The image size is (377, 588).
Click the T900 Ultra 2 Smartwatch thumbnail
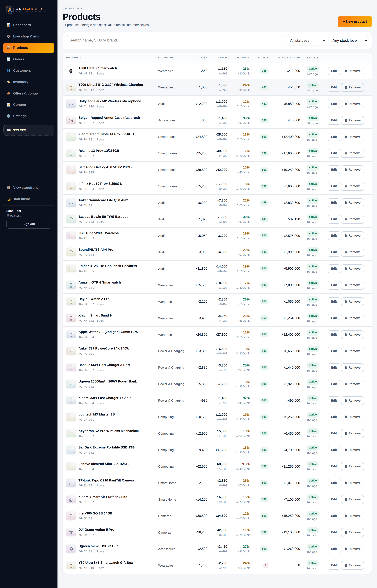pyautogui.click(x=71, y=71)
